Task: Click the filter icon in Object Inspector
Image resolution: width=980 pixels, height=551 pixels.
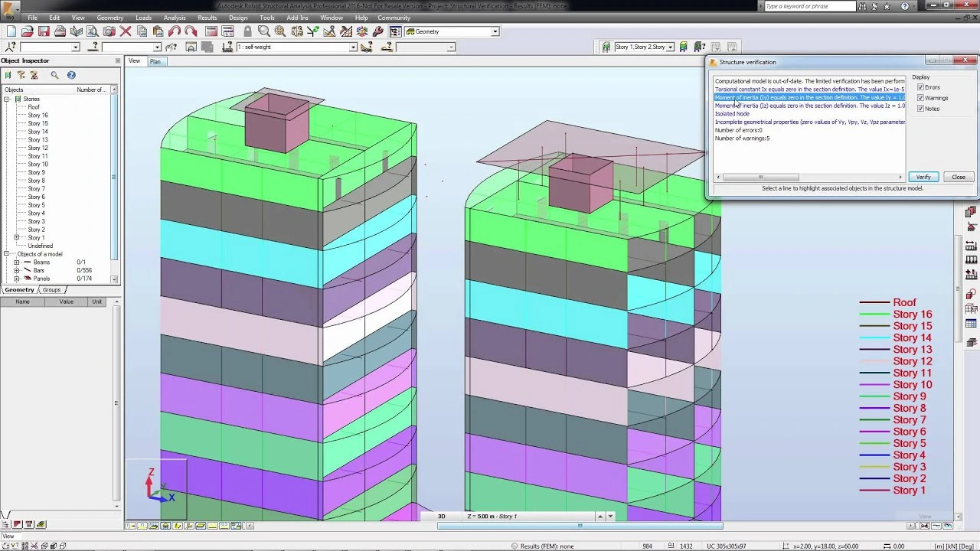Action: [x=21, y=75]
